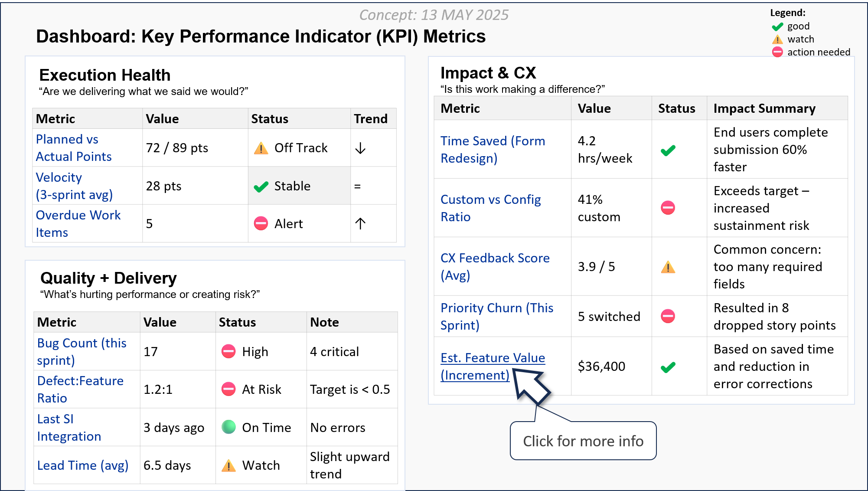This screenshot has height=491, width=868.
Task: Click the green On Time status circle
Action: (228, 427)
